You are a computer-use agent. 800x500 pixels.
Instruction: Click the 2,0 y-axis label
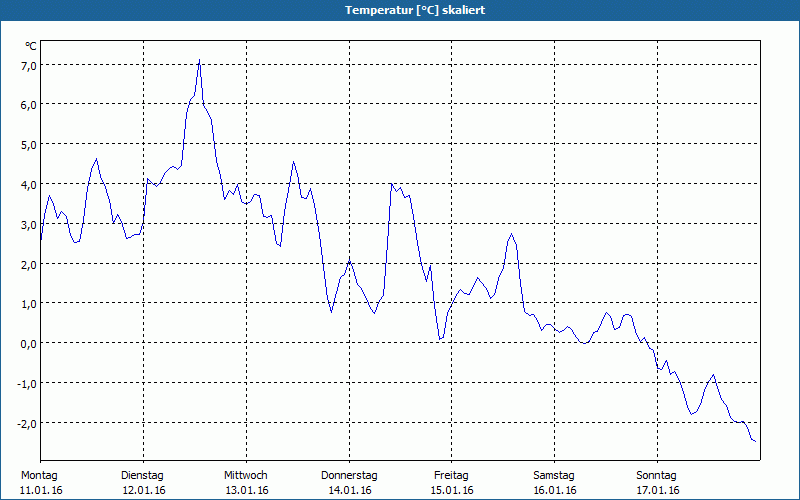click(28, 264)
